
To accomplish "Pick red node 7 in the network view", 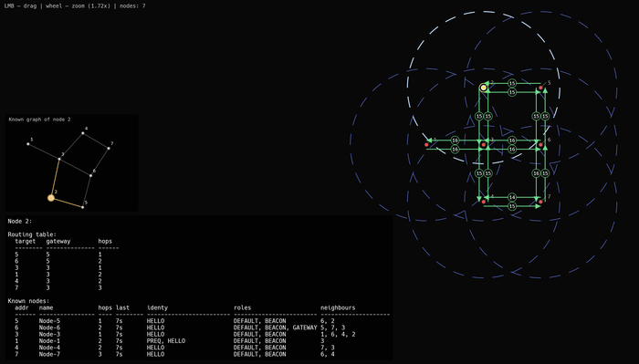I will coord(540,202).
